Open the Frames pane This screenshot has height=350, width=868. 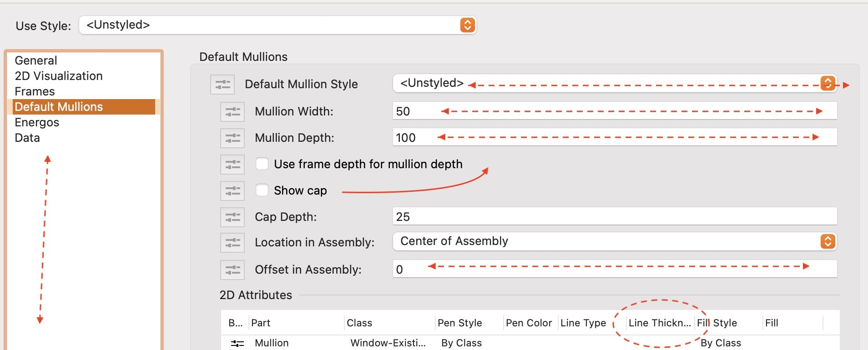click(35, 91)
